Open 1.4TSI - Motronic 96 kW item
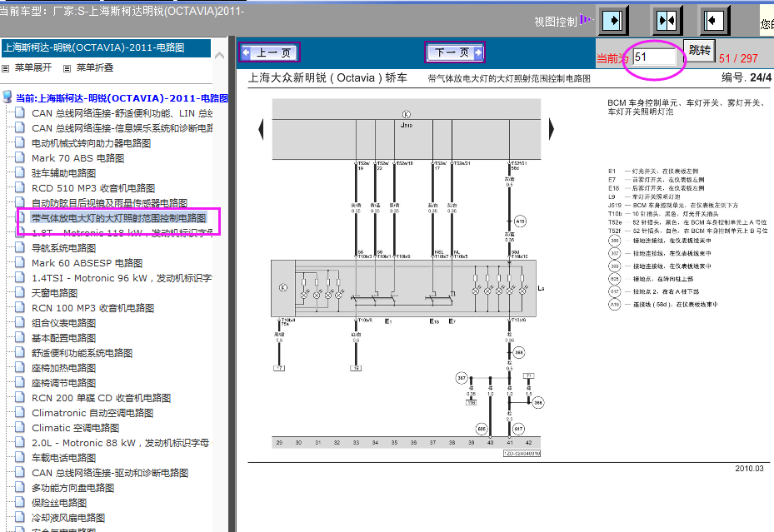The width and height of the screenshot is (774, 532). coord(122,278)
